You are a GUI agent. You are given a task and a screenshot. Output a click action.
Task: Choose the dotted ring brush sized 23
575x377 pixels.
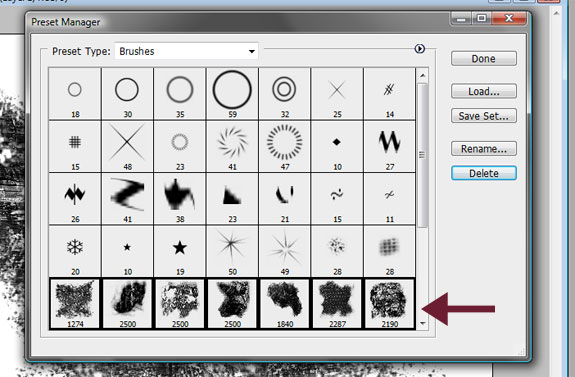180,146
